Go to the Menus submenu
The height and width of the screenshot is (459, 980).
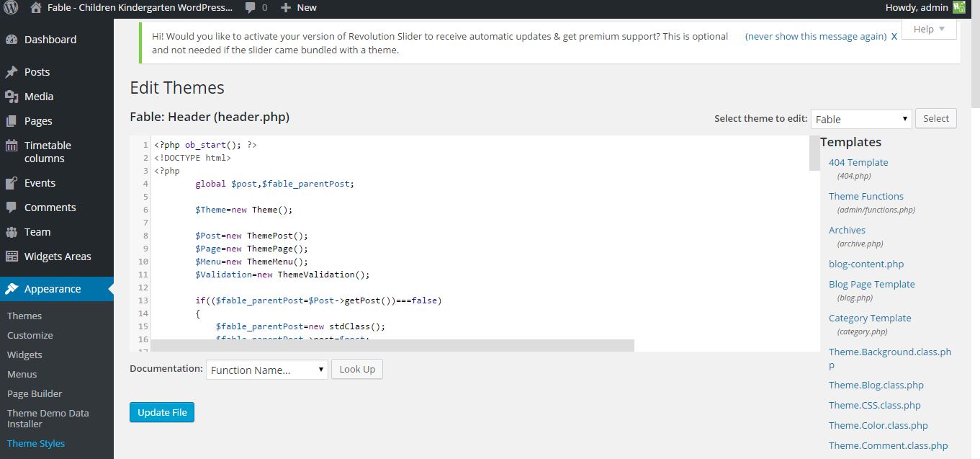click(x=22, y=374)
